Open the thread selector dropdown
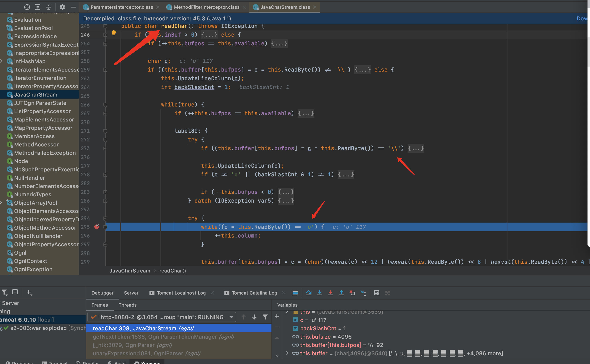Viewport: 590px width, 364px height. (162, 317)
